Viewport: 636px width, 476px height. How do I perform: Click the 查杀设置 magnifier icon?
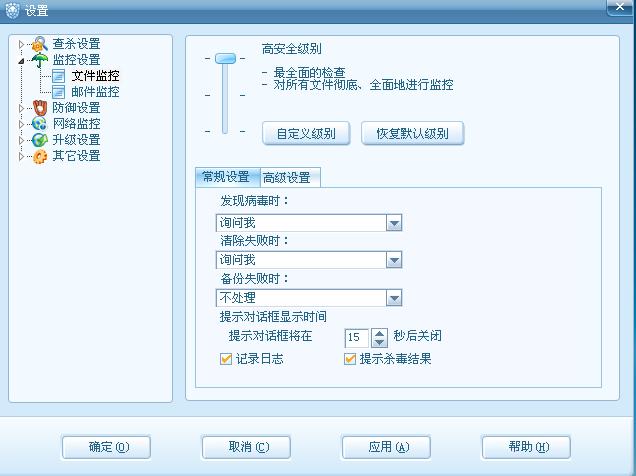(x=40, y=44)
